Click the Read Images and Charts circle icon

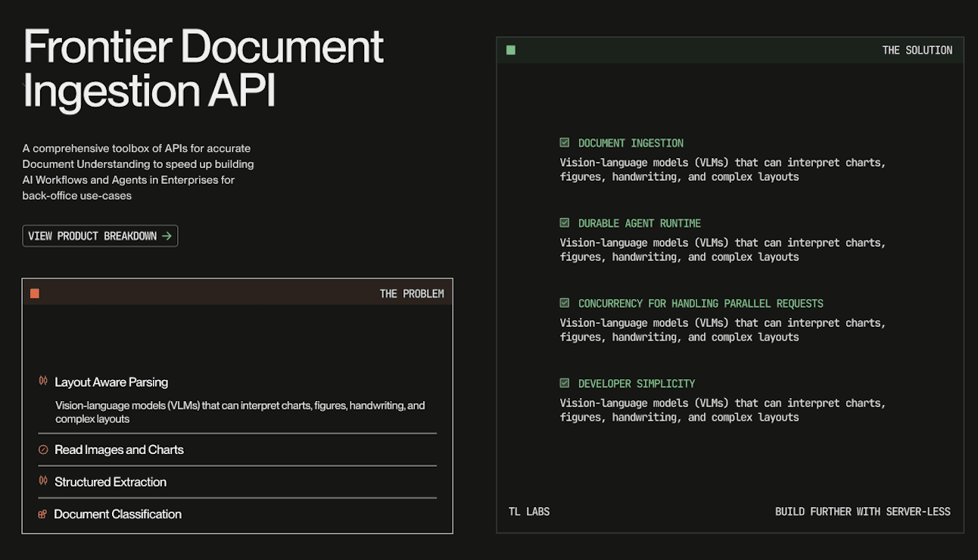[x=42, y=450]
